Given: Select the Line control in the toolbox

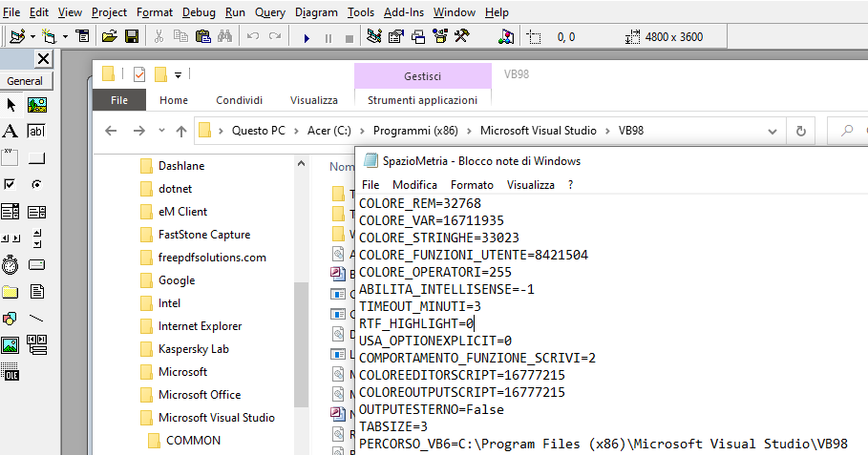Looking at the screenshot, I should pyautogui.click(x=36, y=319).
